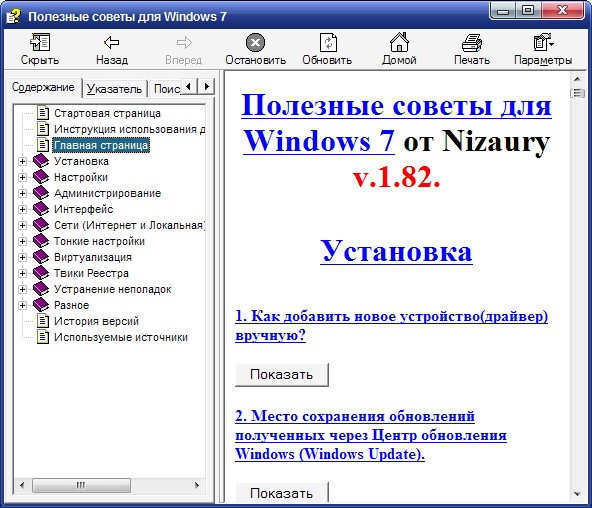Switch to the Поиск tab
592x508 pixels.
(x=166, y=89)
